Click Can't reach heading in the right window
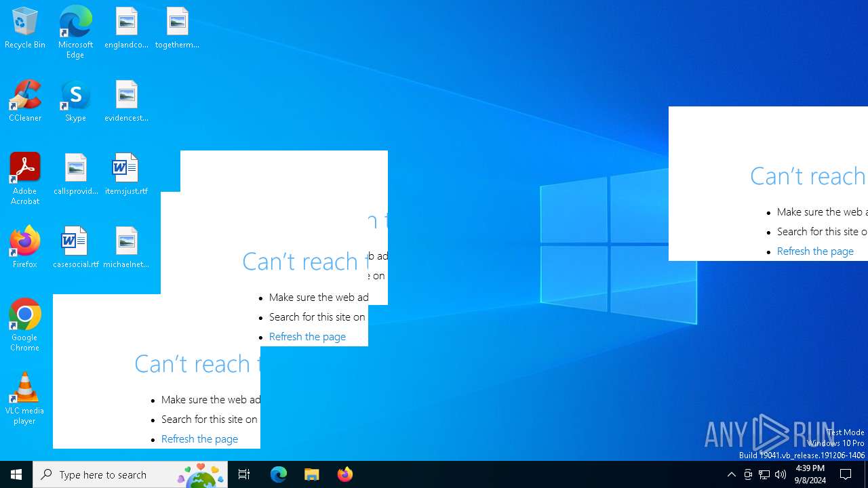 pyautogui.click(x=808, y=176)
